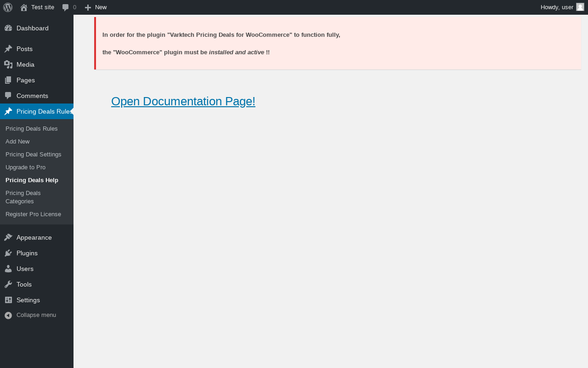
Task: Click the WordPress logo icon
Action: click(8, 7)
